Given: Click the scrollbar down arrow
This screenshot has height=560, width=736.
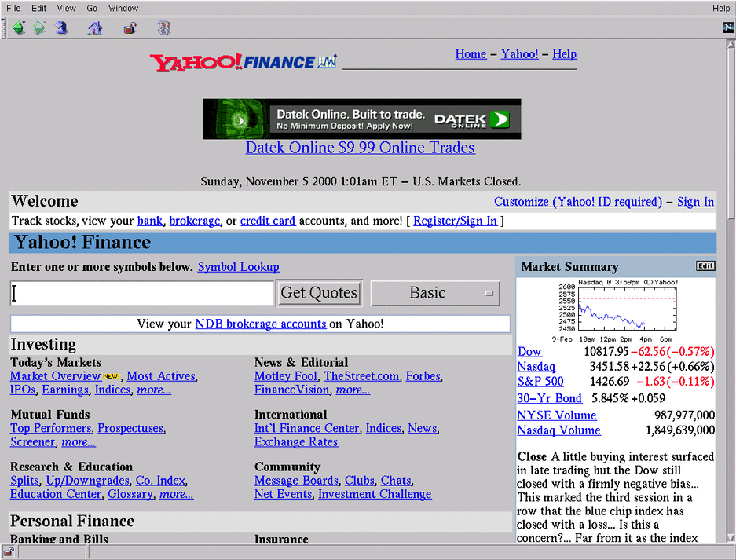Looking at the screenshot, I should [x=731, y=537].
